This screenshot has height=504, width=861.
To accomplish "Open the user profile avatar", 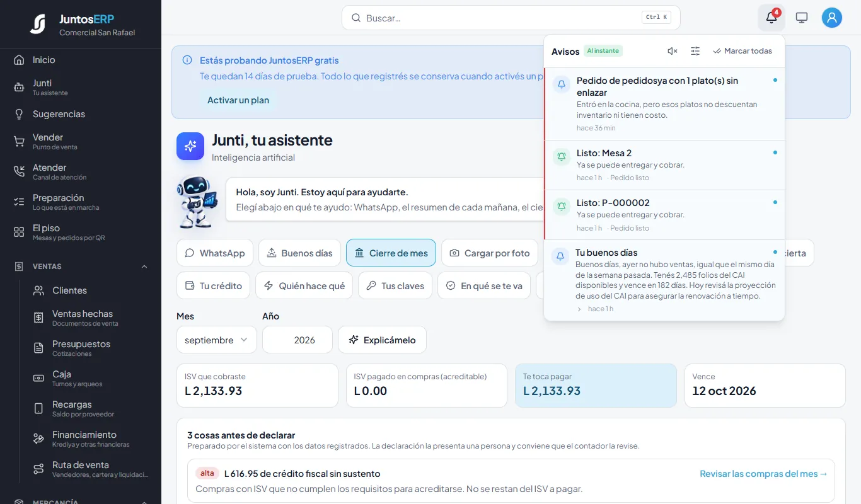I will point(832,18).
